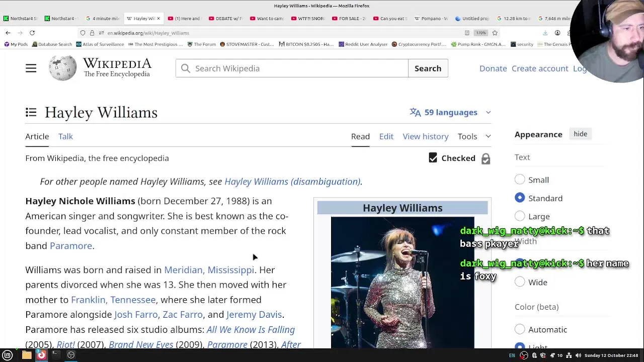Viewport: 644px width, 362px height.
Task: Switch to the Pompano Wikipedia browser tab
Action: pos(431,19)
